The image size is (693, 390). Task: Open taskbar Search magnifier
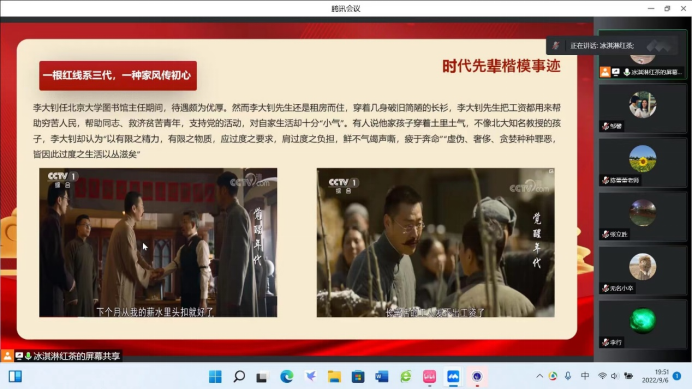[239, 377]
